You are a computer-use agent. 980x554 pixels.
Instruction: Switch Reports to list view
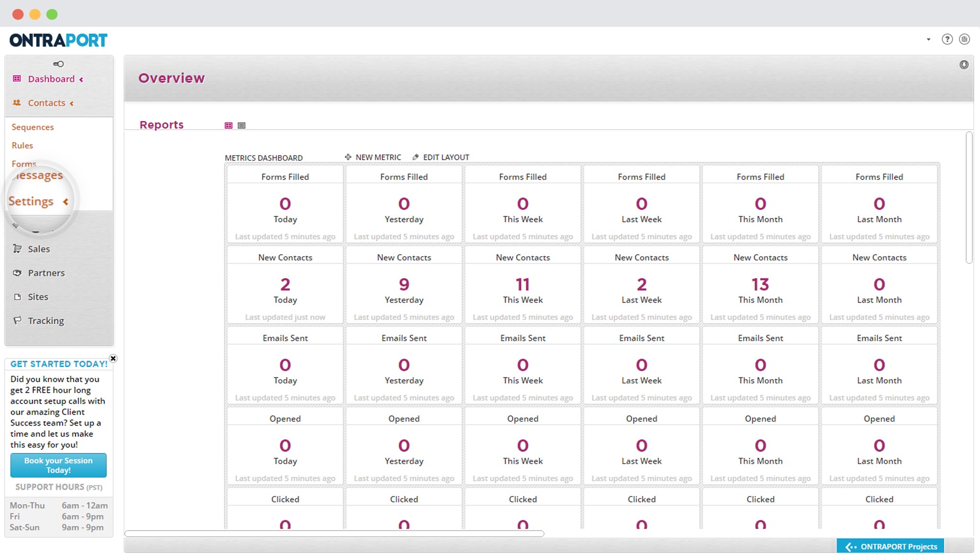pos(242,125)
